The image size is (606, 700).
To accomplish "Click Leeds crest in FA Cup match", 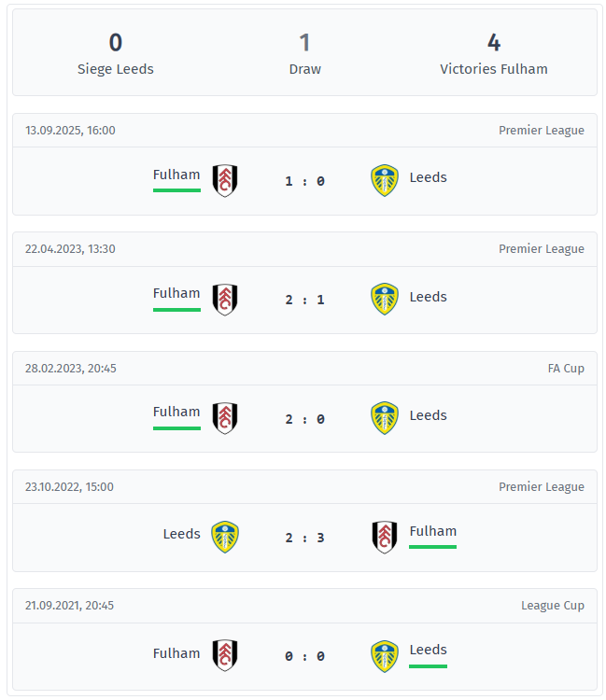I will [385, 418].
